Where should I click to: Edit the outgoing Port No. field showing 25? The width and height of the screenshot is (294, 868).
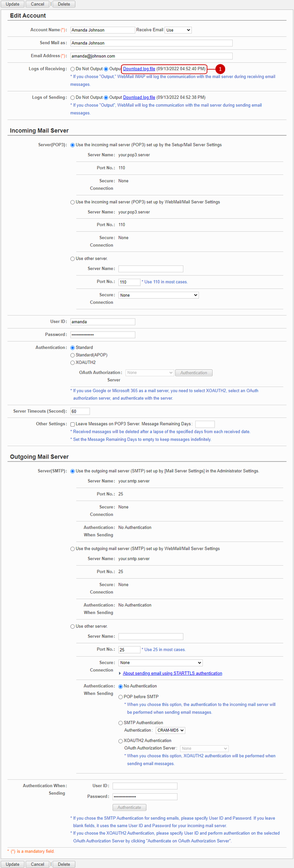[x=129, y=650]
